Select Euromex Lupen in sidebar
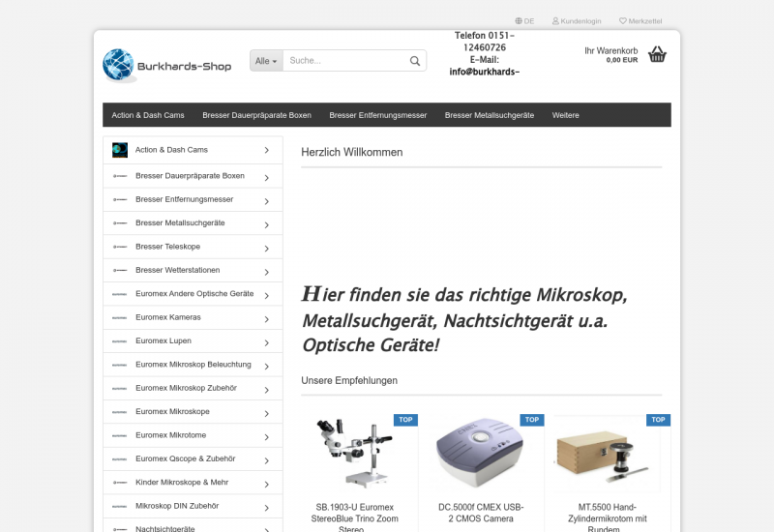The image size is (774, 532). (x=164, y=341)
